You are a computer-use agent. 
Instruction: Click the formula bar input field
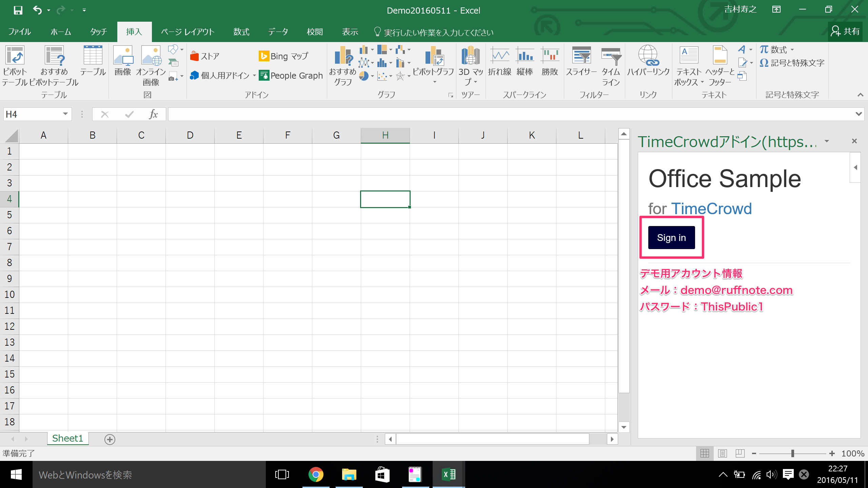pyautogui.click(x=511, y=114)
